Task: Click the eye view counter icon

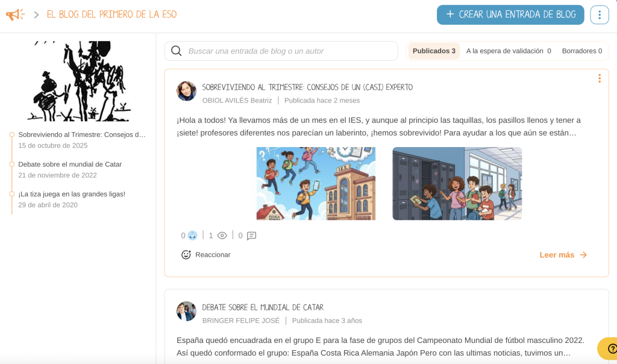Action: point(222,235)
